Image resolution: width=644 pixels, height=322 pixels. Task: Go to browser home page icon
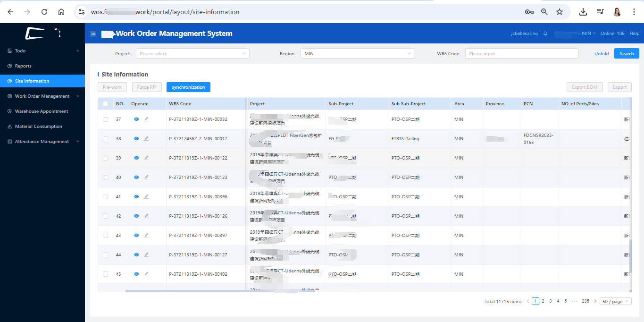point(61,12)
